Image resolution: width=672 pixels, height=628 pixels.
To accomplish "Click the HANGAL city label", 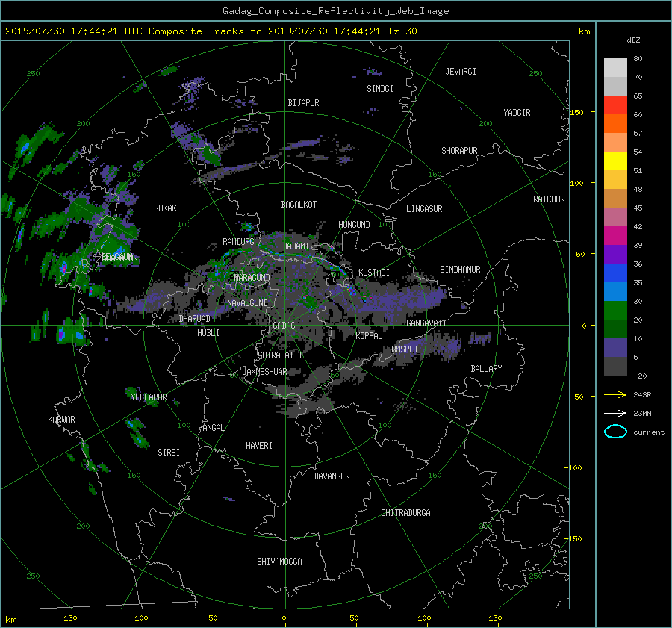I will click(x=211, y=428).
